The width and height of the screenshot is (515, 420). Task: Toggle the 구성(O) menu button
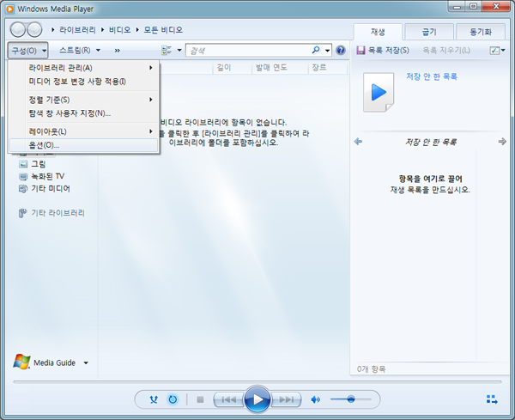(x=28, y=51)
